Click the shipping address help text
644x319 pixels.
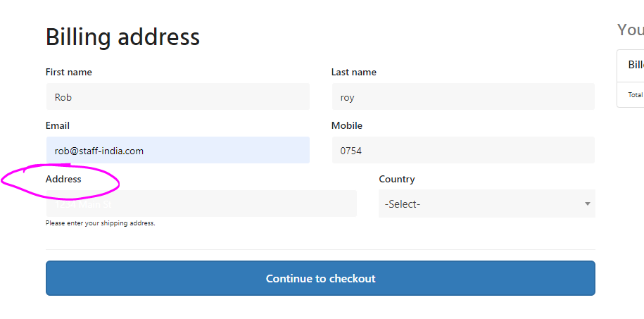[100, 223]
